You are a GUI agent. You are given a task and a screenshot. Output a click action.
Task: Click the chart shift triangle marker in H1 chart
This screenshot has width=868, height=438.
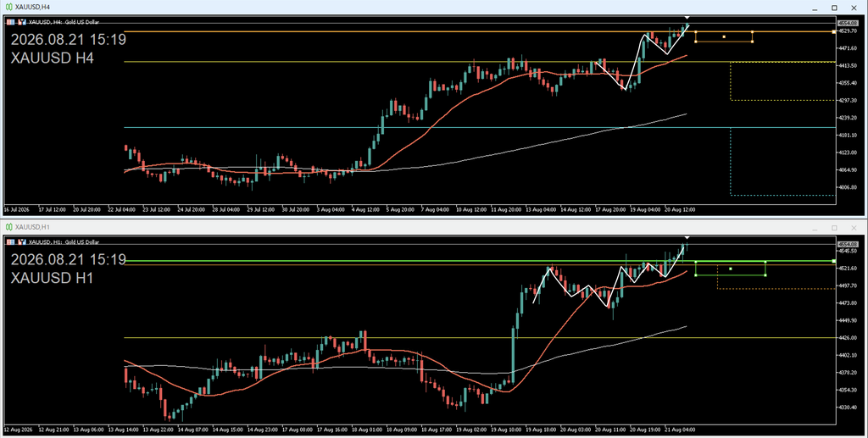(x=687, y=237)
